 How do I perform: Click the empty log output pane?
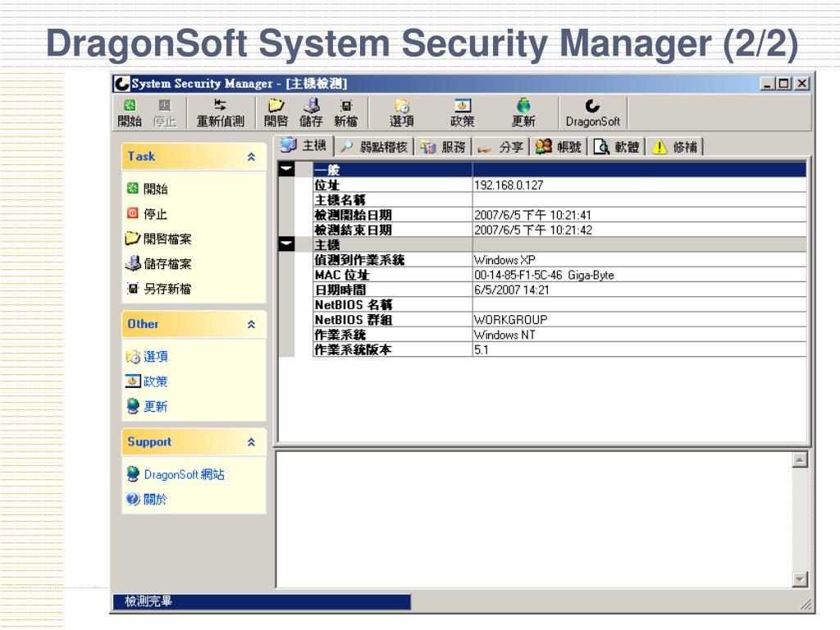point(533,519)
